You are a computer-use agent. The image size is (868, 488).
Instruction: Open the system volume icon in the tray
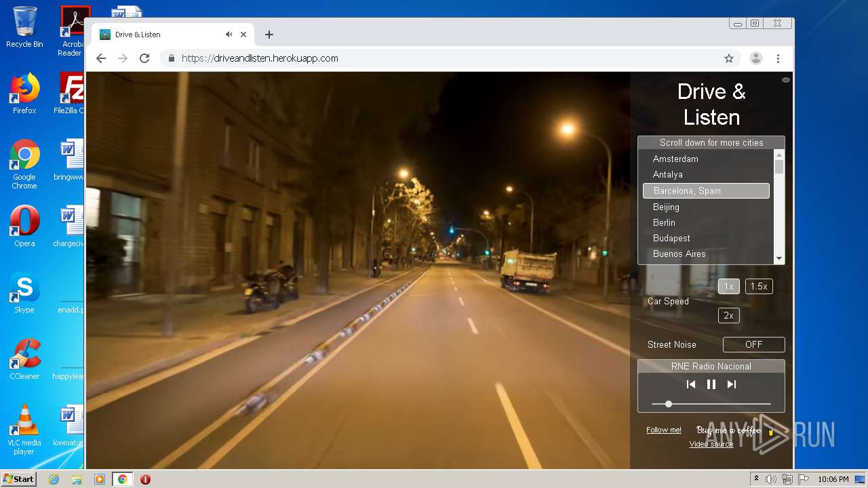[771, 479]
